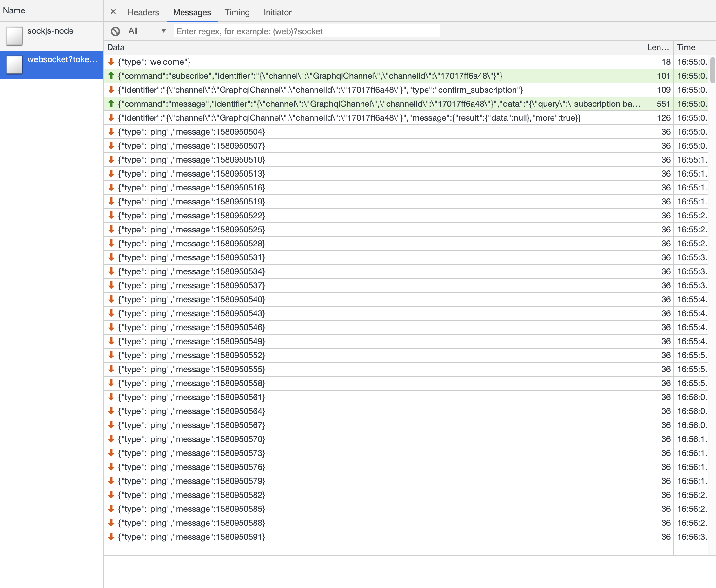
Task: Click the send arrow on the GraphqlChannel message command
Action: [x=111, y=104]
